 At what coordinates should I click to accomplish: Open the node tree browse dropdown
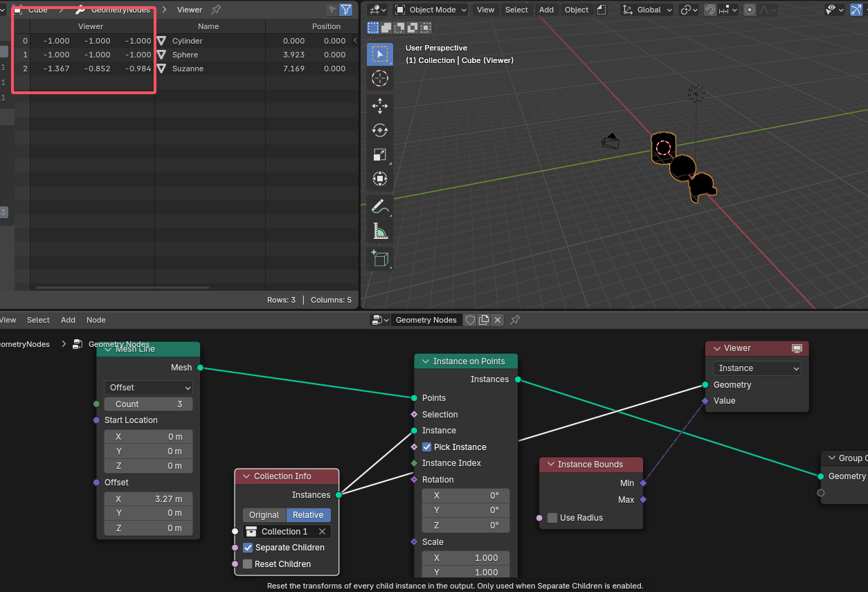[380, 320]
